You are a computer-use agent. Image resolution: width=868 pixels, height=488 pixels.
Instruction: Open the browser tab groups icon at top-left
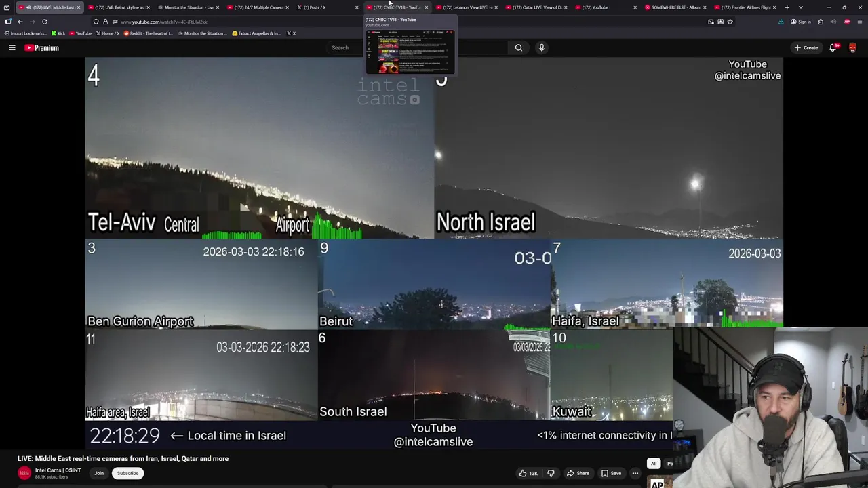point(6,7)
